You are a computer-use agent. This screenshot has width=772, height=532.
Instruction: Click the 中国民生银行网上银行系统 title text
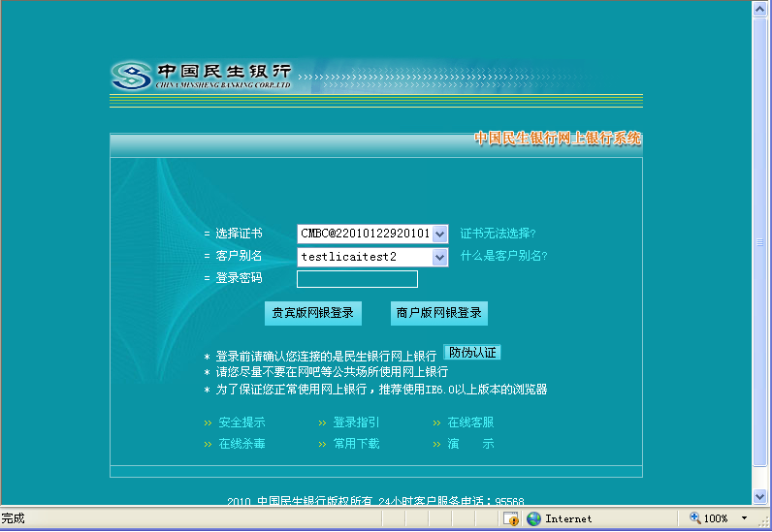558,139
